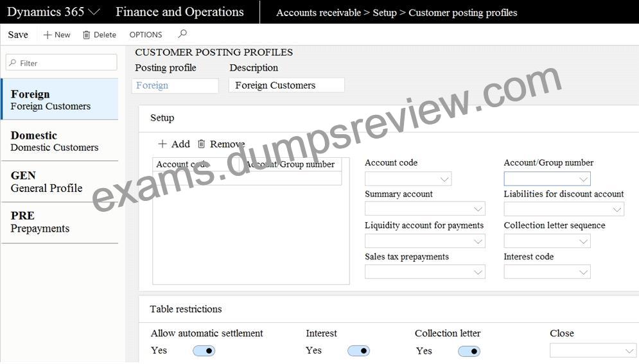Open the Close dropdown
639x364 pixels.
629,350
